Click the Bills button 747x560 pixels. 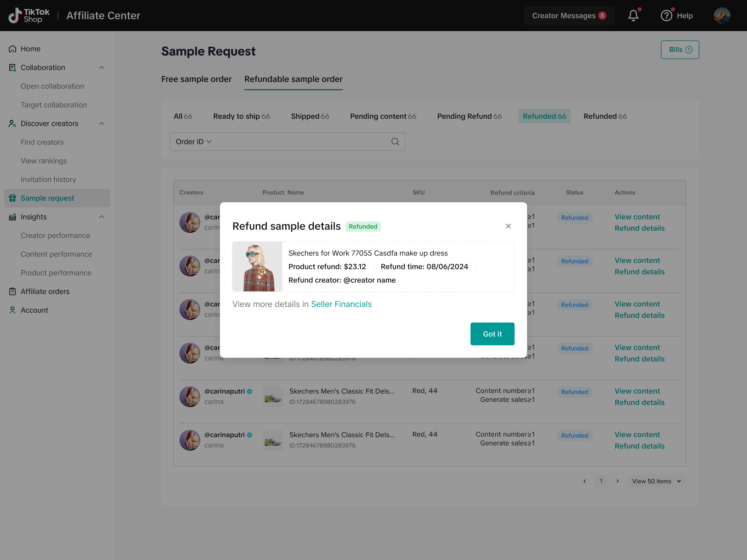(680, 50)
